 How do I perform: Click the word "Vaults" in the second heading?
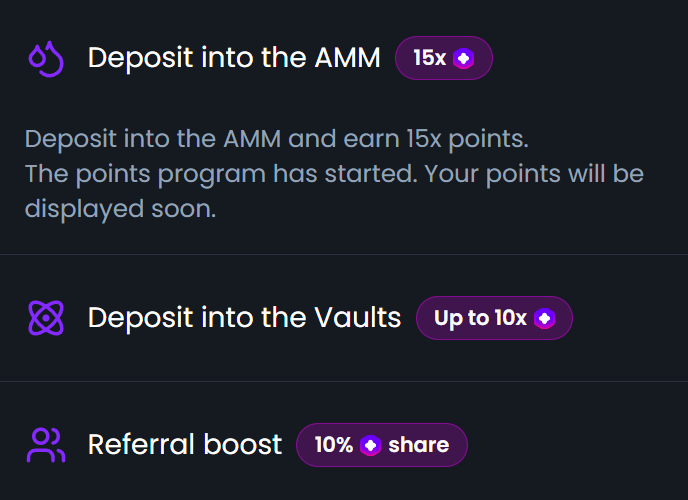pos(355,318)
